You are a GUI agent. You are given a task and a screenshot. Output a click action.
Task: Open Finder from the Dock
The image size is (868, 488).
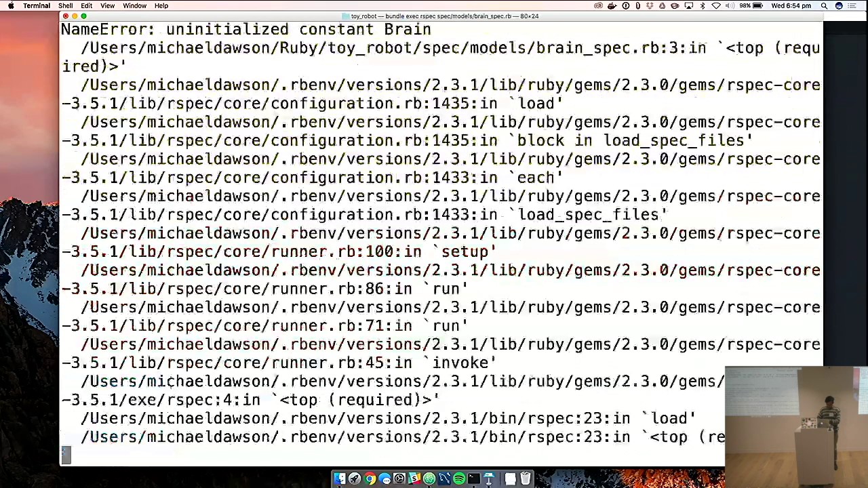pos(340,479)
